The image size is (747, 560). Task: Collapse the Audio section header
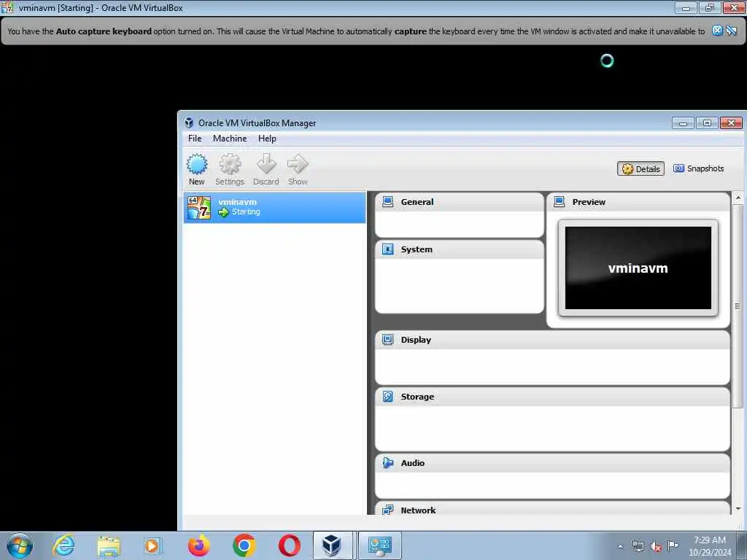click(552, 463)
